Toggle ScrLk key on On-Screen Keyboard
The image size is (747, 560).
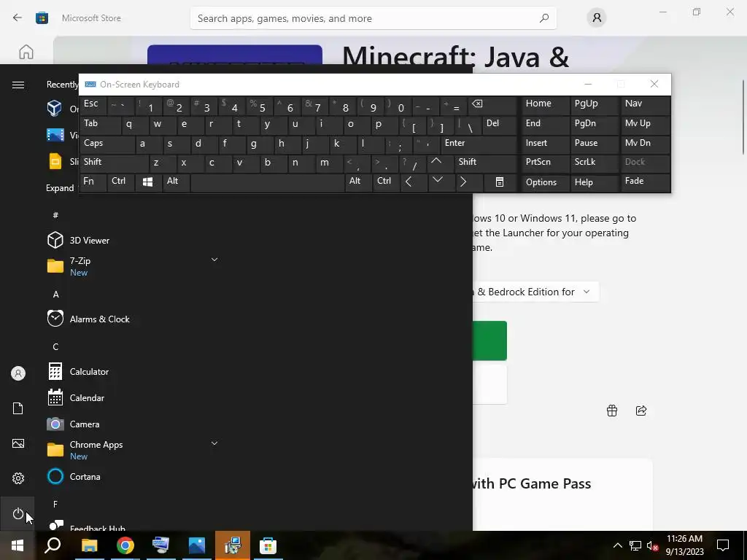coord(594,163)
